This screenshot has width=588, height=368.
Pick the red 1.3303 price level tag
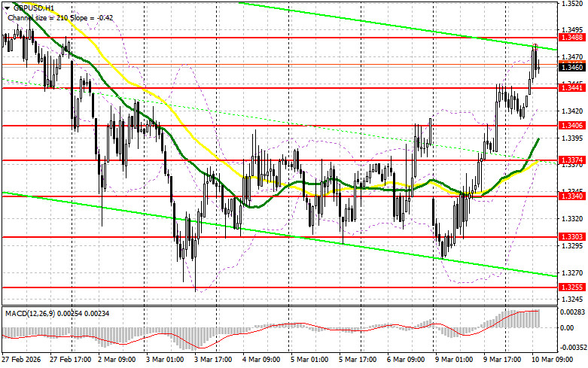click(570, 236)
